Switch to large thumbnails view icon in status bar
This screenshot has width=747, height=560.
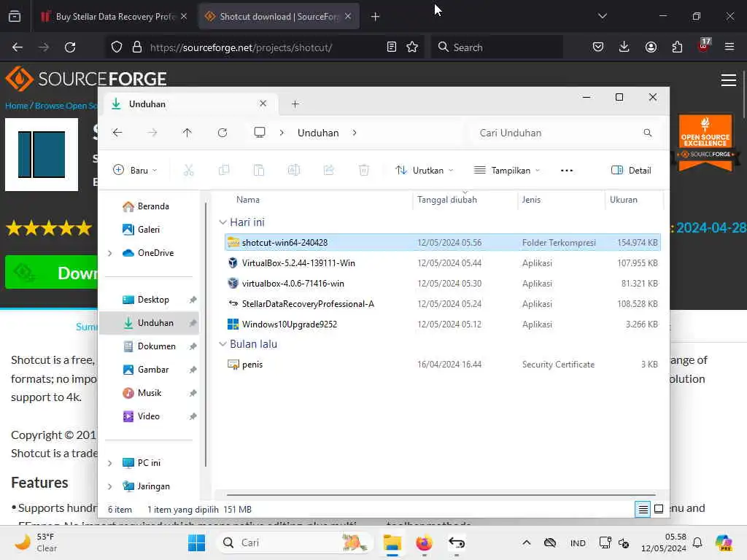[x=659, y=510]
